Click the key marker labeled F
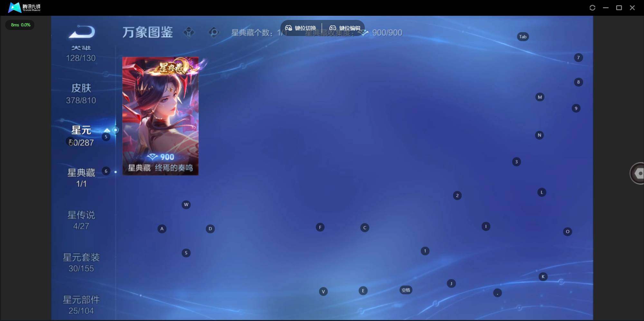Screen dimensions: 644x321 (x=320, y=227)
